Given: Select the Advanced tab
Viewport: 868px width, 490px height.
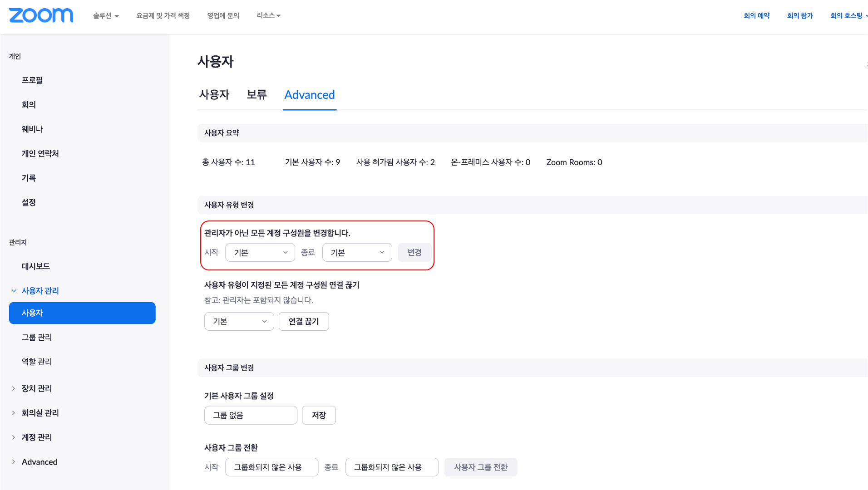Looking at the screenshot, I should (310, 95).
